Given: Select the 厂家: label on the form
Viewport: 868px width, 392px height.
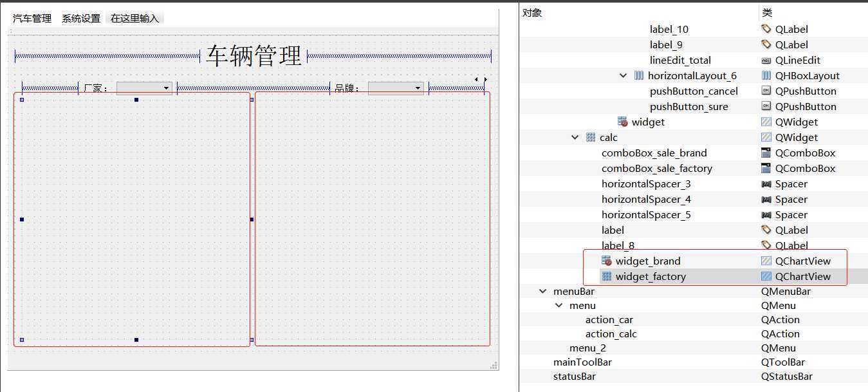Looking at the screenshot, I should (x=97, y=88).
